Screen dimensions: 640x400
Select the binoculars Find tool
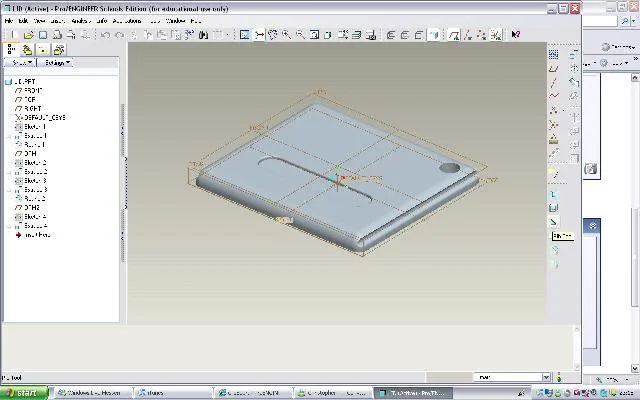tap(203, 35)
